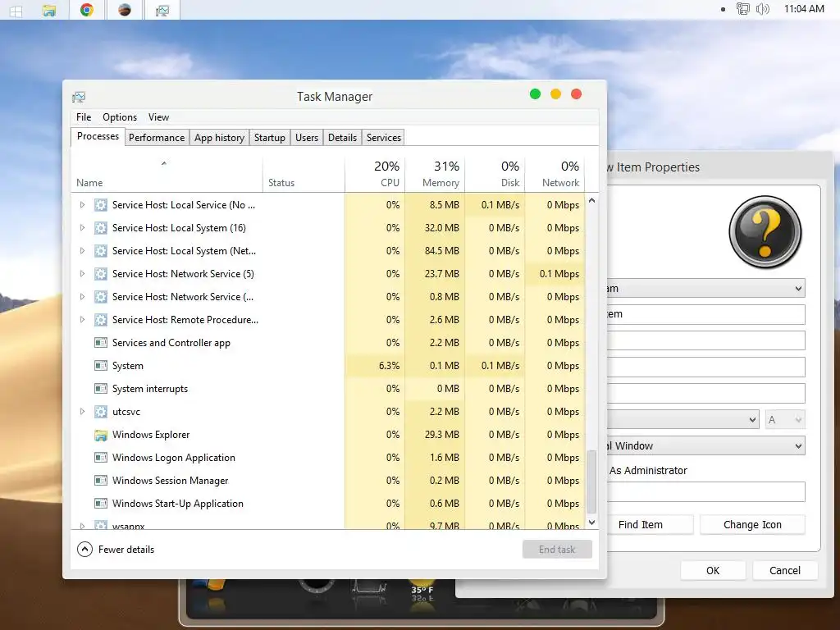This screenshot has height=630, width=840.
Task: Collapse view with Fewer details arrow
Action: point(84,550)
